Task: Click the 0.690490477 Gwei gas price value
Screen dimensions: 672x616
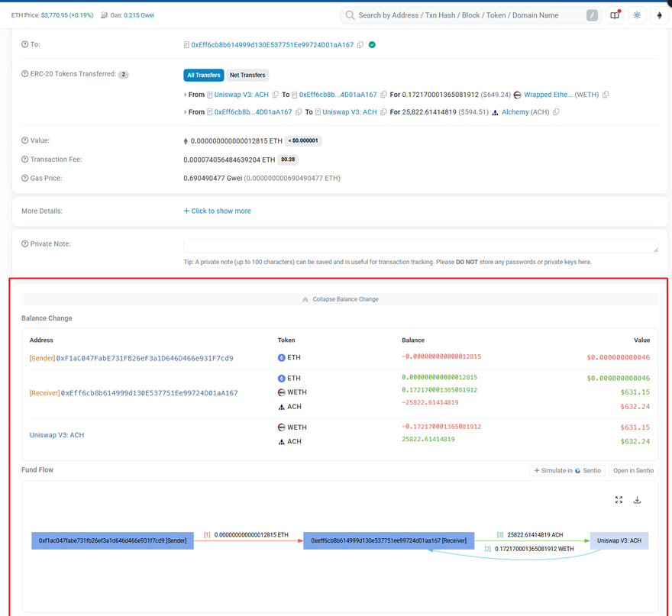Action: [212, 178]
